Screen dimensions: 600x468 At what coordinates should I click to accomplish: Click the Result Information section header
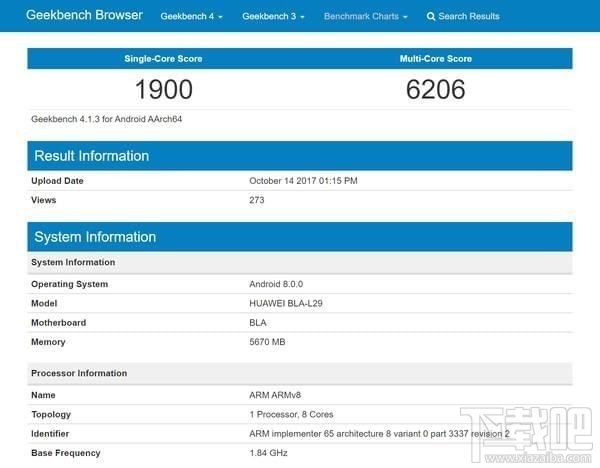tap(300, 156)
